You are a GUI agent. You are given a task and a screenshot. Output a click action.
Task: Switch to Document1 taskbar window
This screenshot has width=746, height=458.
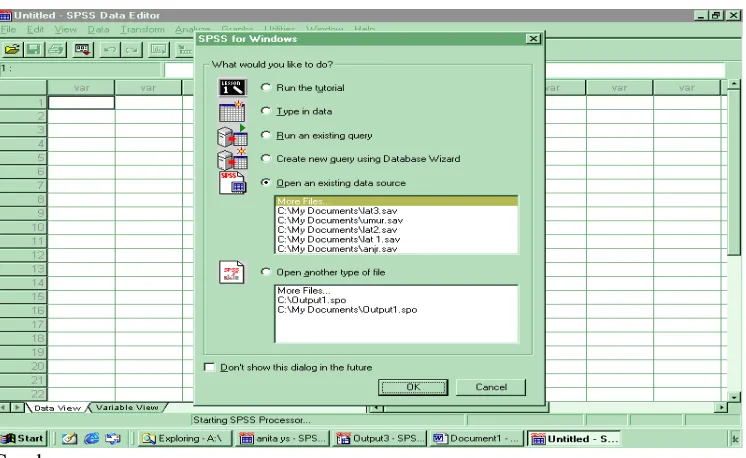click(477, 439)
